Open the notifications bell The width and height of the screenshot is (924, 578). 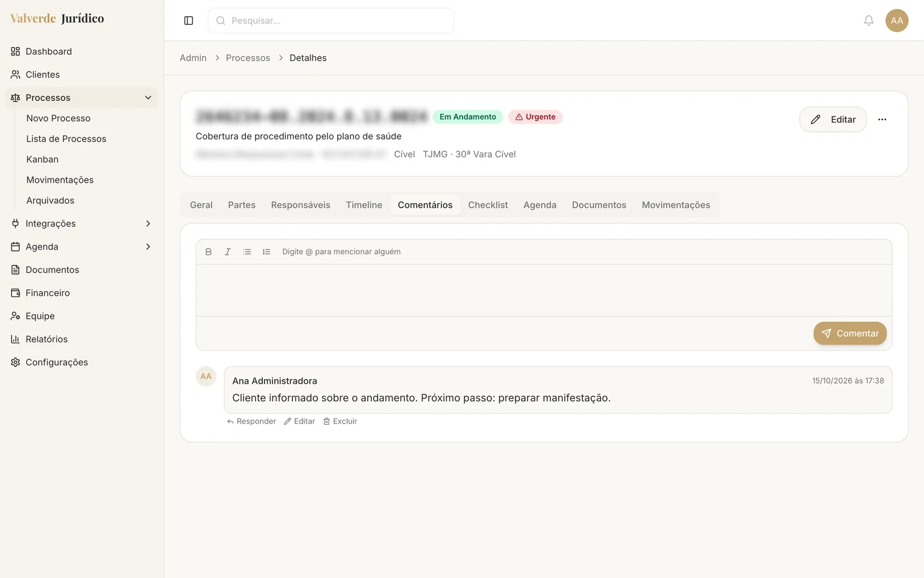(x=869, y=21)
